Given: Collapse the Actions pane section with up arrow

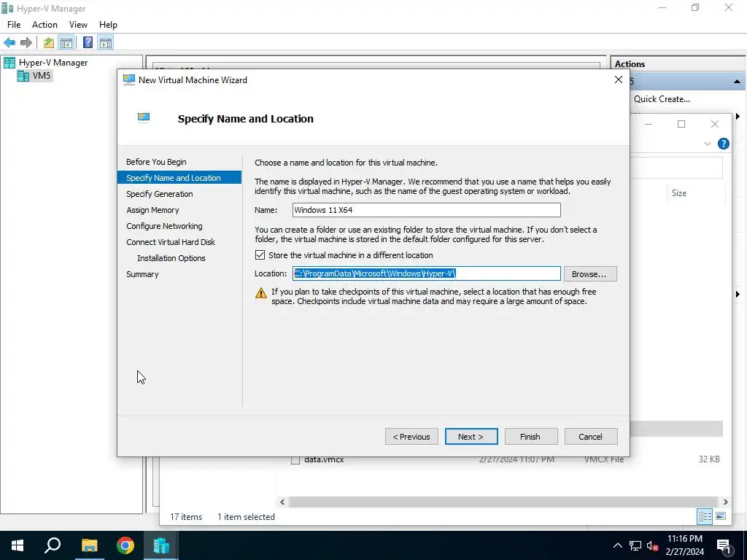Looking at the screenshot, I should pyautogui.click(x=737, y=82).
